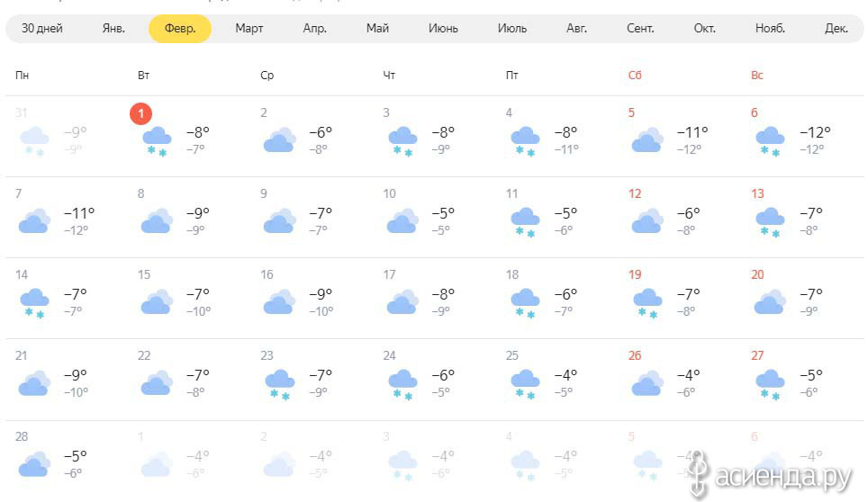
Task: Switch to the Янв. tab
Action: pyautogui.click(x=113, y=28)
